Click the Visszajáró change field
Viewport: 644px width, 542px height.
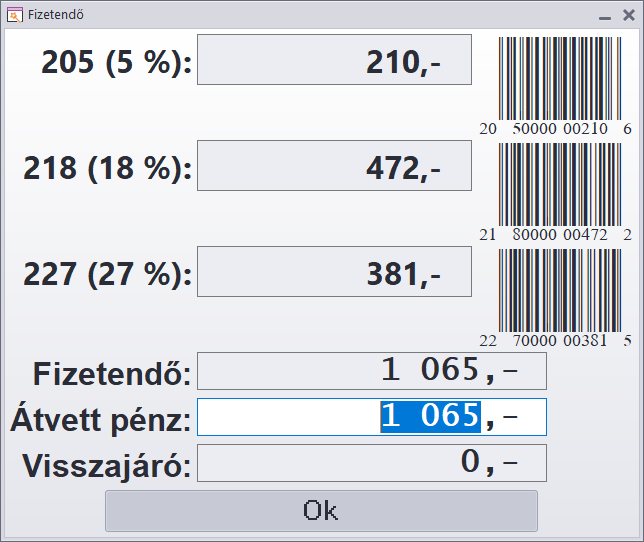(x=372, y=463)
